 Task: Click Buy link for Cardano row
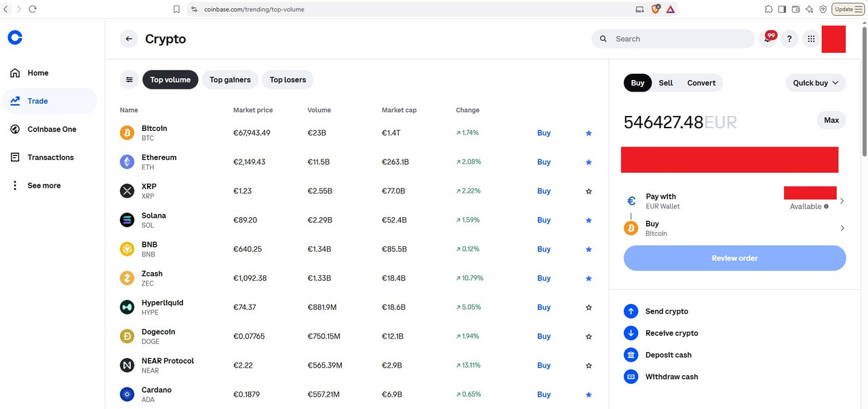(544, 394)
